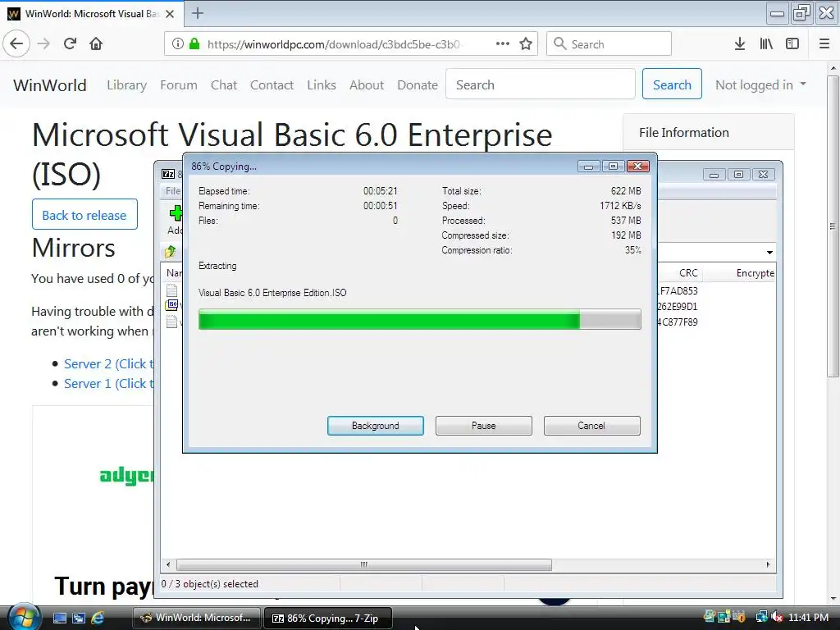This screenshot has height=630, width=840.
Task: Follow the Server 2 mirror link
Action: coord(109,363)
